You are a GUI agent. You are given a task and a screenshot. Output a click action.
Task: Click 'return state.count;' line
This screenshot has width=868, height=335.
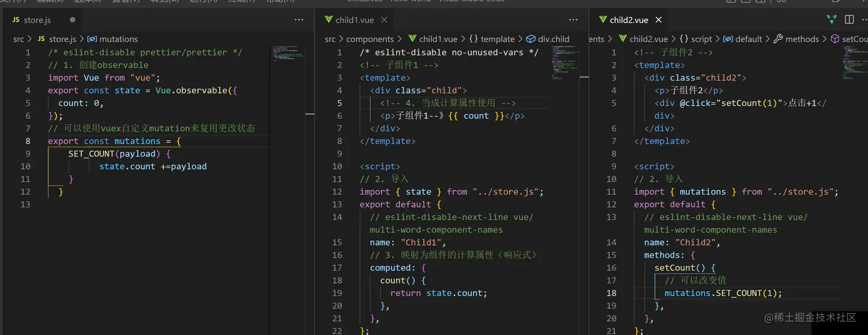coord(439,292)
